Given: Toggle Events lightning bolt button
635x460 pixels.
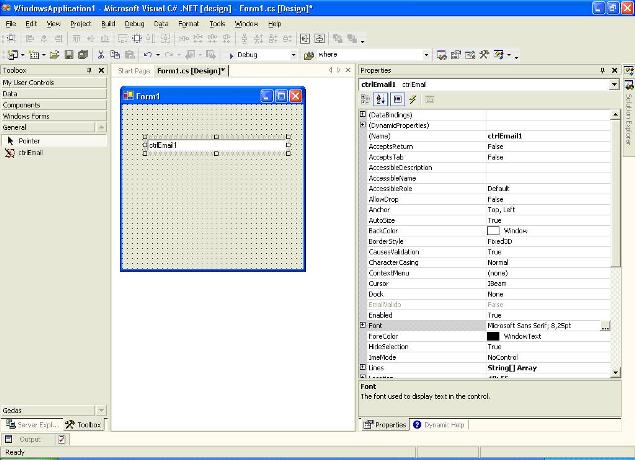Looking at the screenshot, I should point(413,99).
